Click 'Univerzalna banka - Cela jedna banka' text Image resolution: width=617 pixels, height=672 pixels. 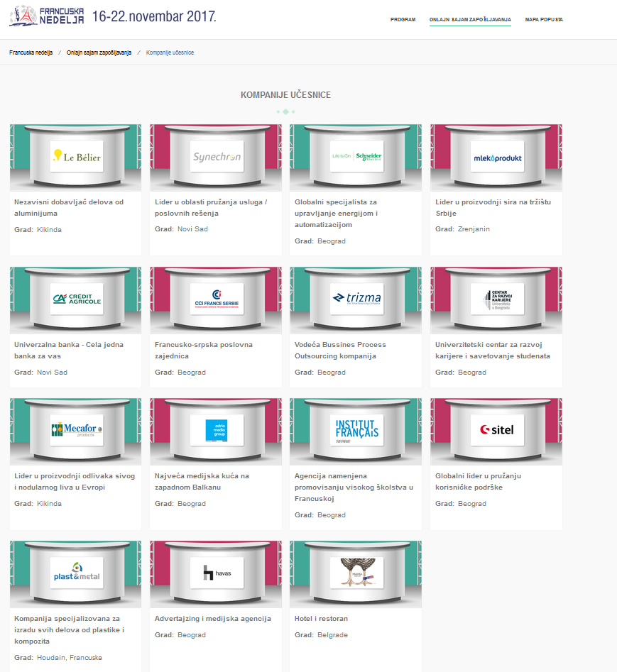(x=69, y=350)
